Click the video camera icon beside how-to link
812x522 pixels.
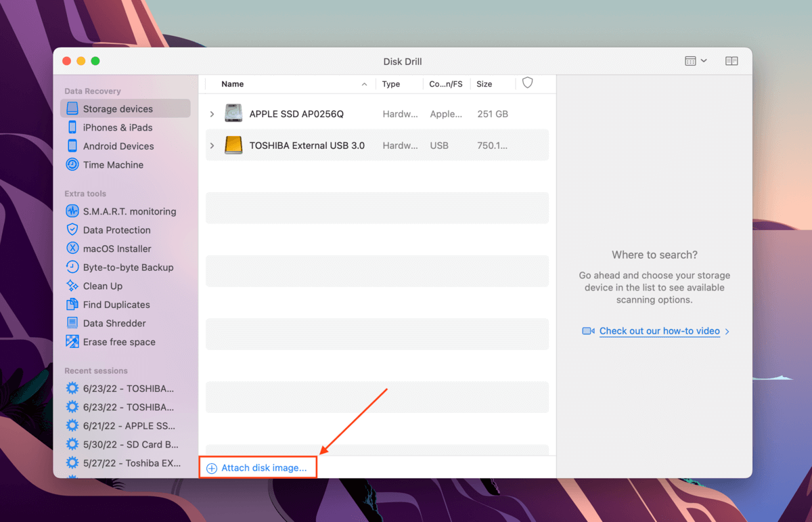[x=588, y=331]
